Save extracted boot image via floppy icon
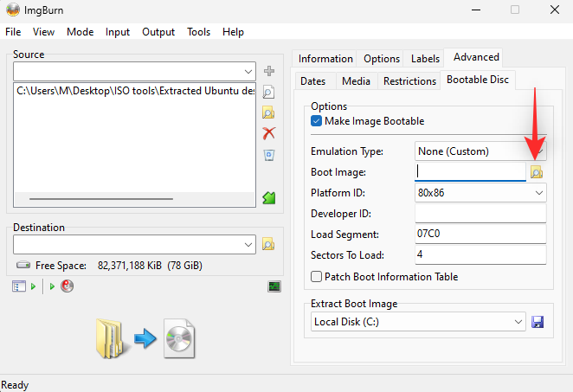 tap(538, 322)
